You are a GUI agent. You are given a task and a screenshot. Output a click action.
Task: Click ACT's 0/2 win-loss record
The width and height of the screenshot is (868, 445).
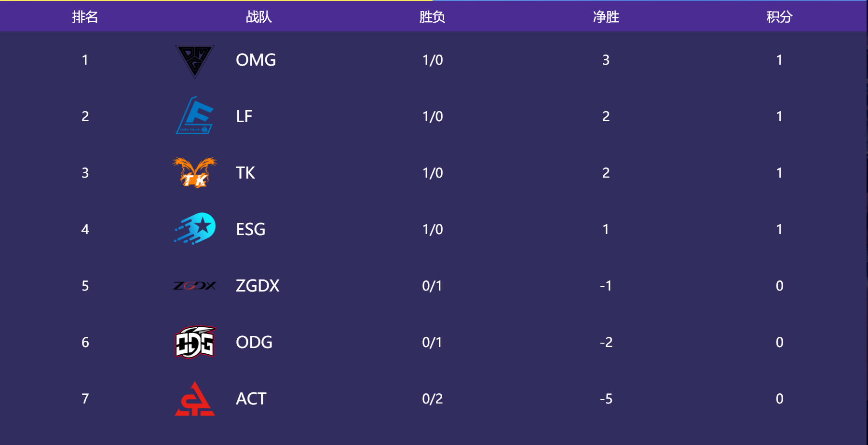433,399
